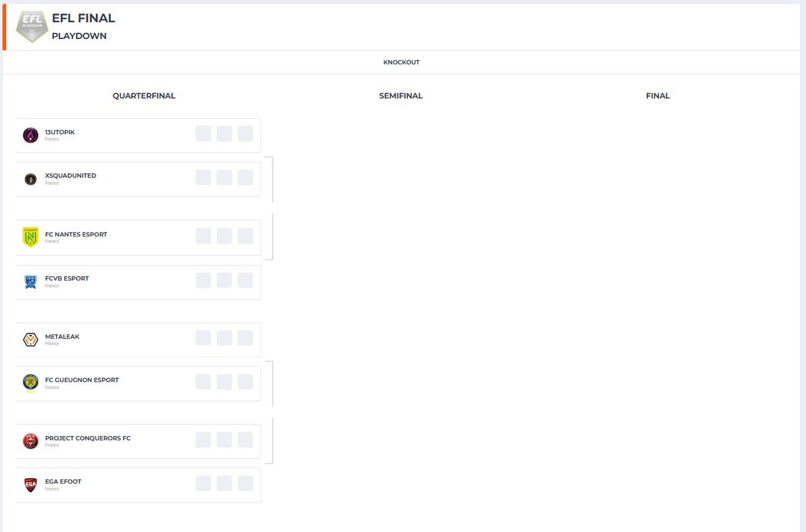Click France label under 13UTOPIK

(x=52, y=139)
